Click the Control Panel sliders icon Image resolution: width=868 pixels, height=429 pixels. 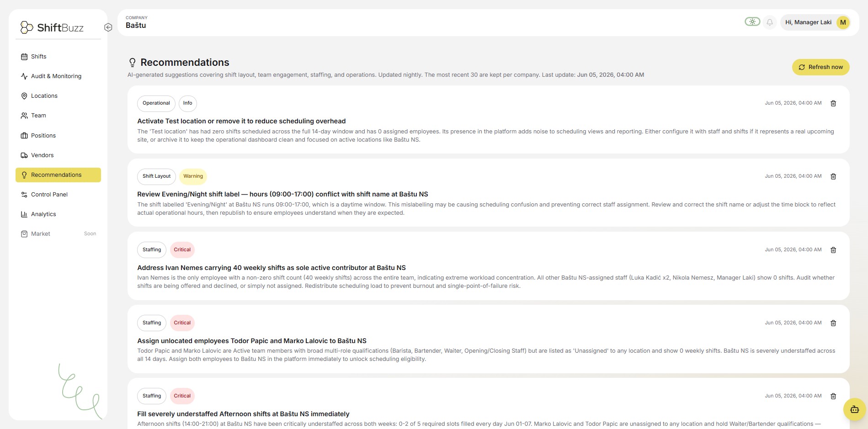pyautogui.click(x=24, y=195)
